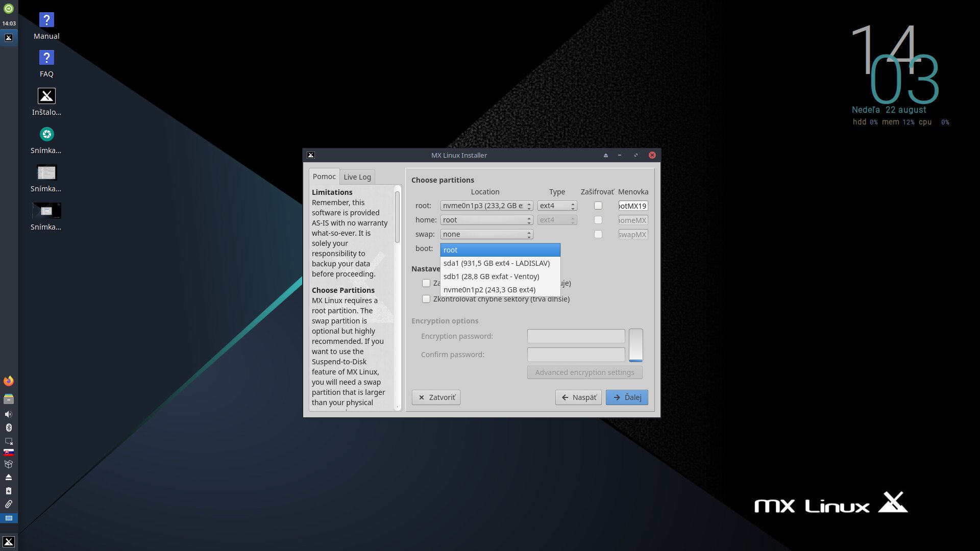Click the Ďalej next button
The width and height of the screenshot is (980, 551).
[x=627, y=397]
